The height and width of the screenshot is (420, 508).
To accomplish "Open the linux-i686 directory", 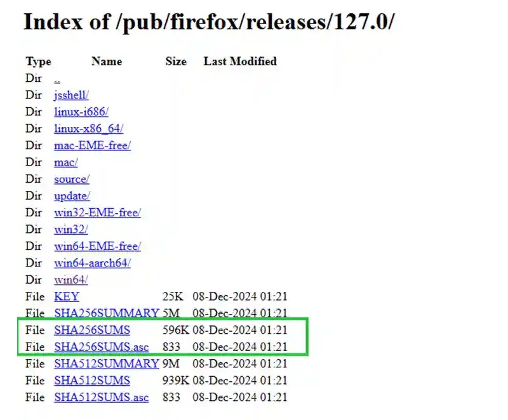I will [x=80, y=112].
